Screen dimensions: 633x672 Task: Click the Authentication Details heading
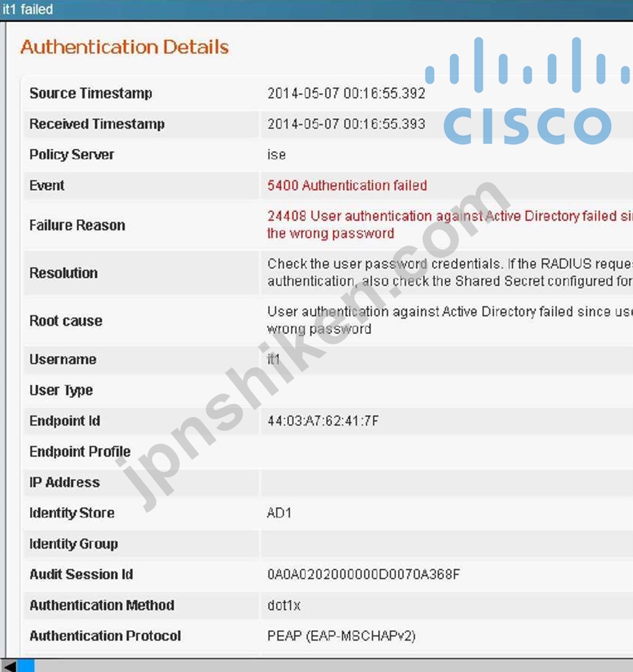tap(124, 46)
